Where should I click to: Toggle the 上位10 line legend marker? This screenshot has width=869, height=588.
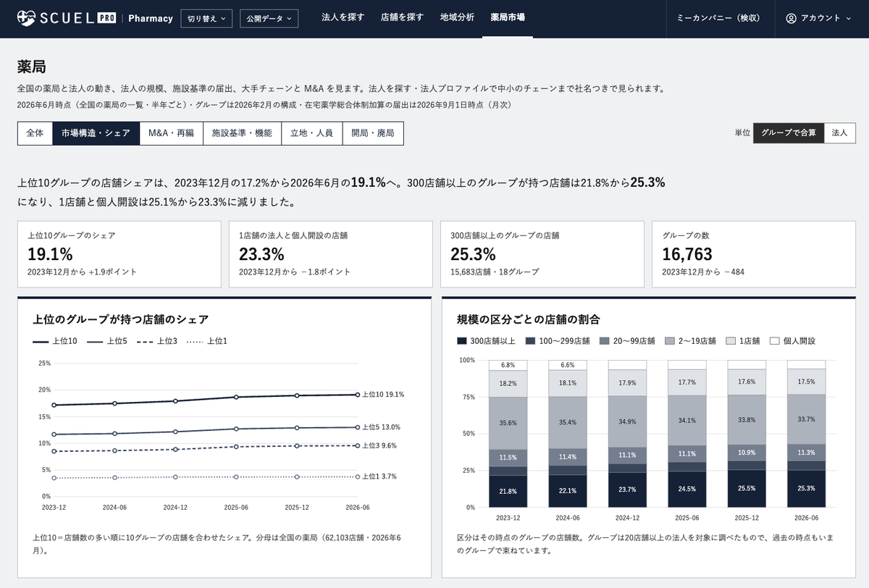pyautogui.click(x=41, y=340)
